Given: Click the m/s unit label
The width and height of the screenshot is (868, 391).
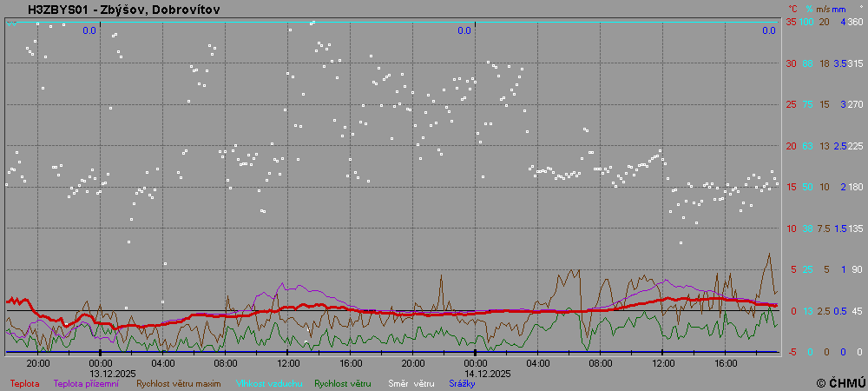Looking at the screenshot, I should pyautogui.click(x=823, y=8).
